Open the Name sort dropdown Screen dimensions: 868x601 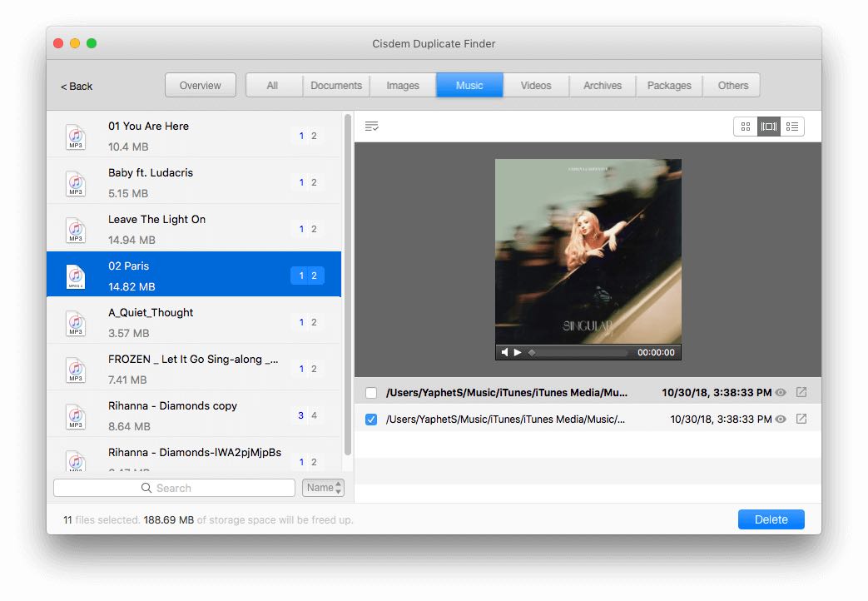323,488
